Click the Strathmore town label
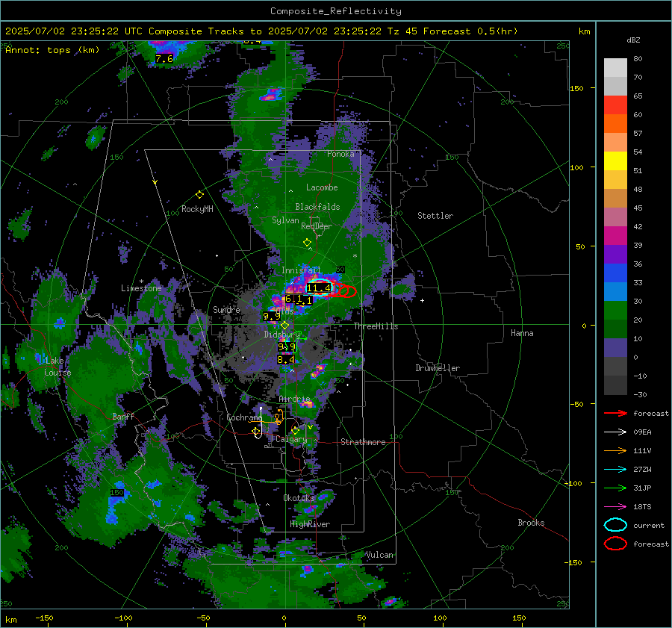Image resolution: width=672 pixels, height=628 pixels. click(363, 442)
